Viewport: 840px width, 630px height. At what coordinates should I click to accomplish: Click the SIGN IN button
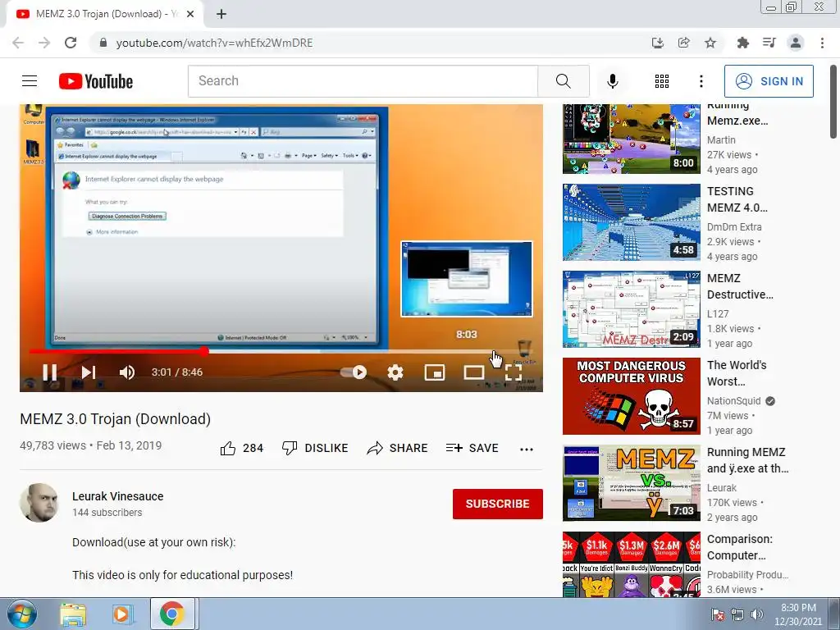[769, 81]
